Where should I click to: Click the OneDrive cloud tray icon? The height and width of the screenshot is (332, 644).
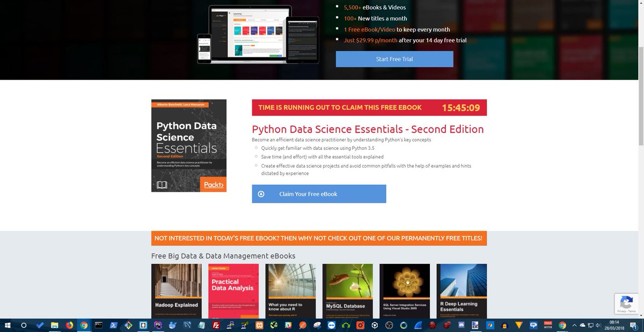point(582,326)
